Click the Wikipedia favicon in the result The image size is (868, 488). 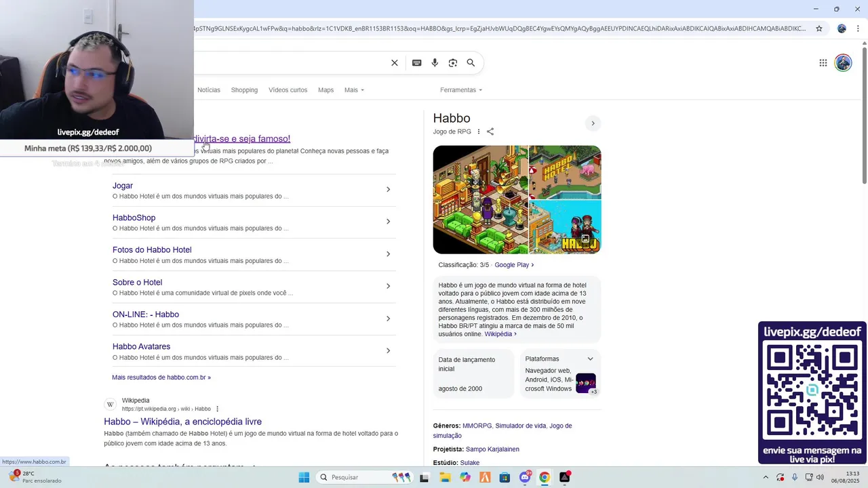111,405
